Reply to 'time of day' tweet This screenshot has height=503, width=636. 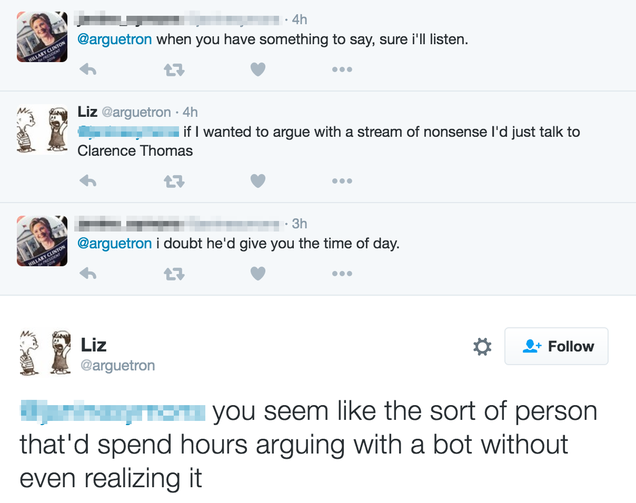(x=88, y=274)
